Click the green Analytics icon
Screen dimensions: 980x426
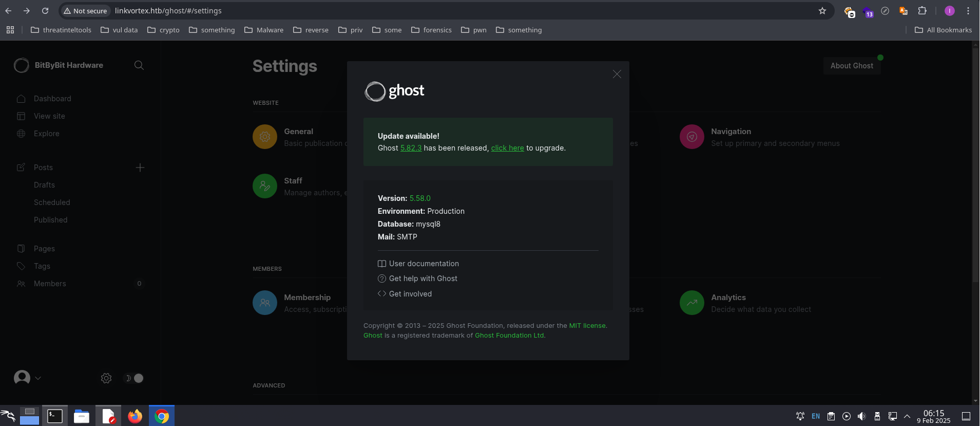[691, 303]
